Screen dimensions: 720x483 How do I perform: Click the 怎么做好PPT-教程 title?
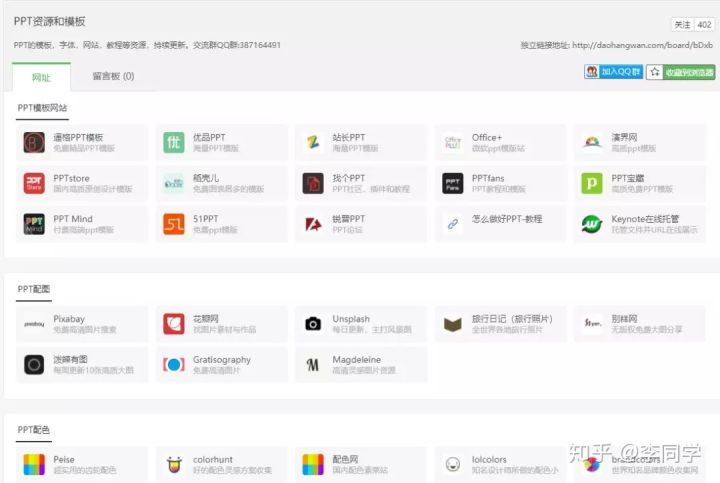pyautogui.click(x=507, y=219)
